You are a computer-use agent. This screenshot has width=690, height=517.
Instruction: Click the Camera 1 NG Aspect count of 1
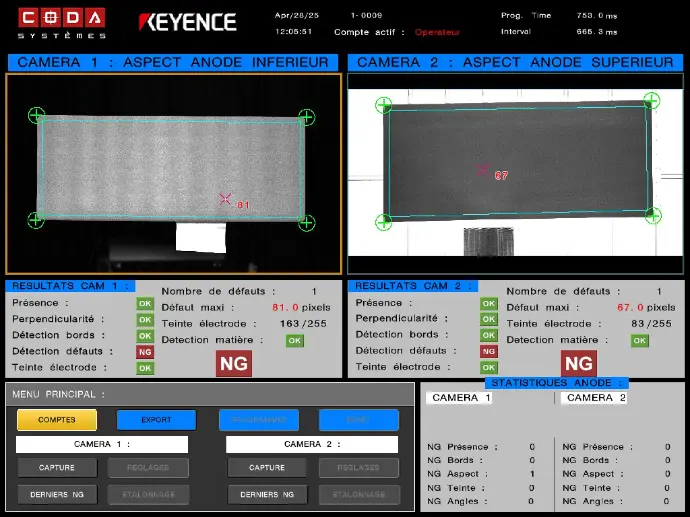tap(532, 474)
